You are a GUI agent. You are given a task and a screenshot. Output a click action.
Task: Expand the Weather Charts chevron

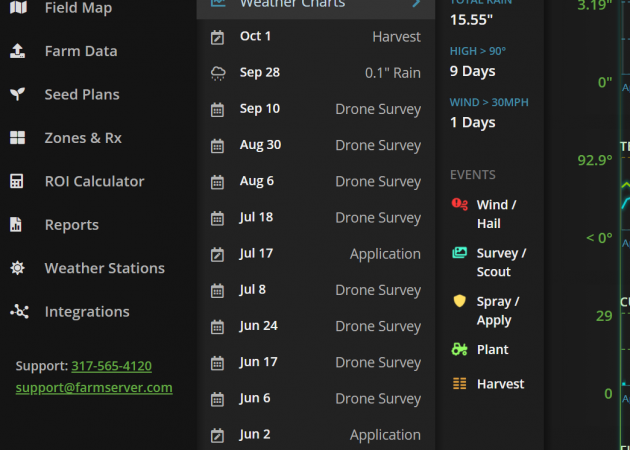[x=416, y=3]
